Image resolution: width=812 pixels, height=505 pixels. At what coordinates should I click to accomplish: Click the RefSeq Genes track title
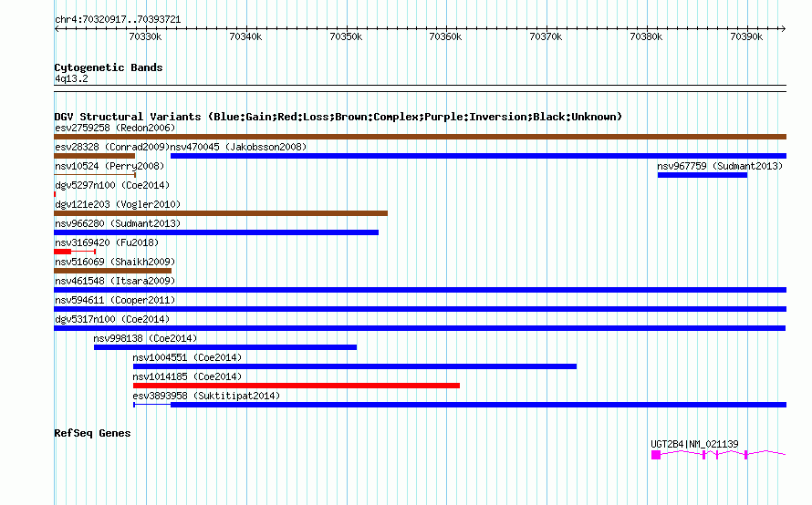(92, 433)
